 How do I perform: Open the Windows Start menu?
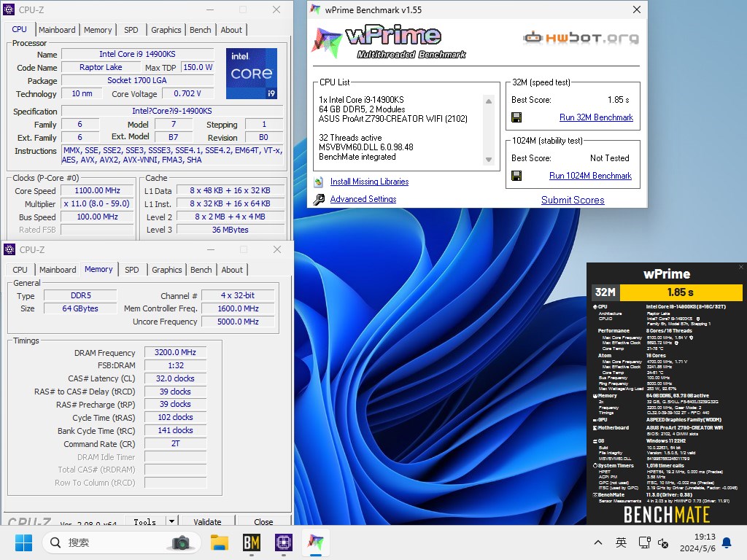23,542
